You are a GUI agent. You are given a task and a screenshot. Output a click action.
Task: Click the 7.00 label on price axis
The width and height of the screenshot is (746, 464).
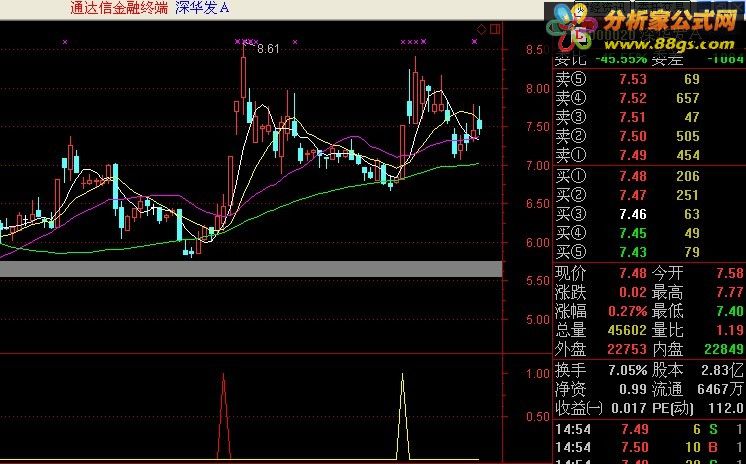pyautogui.click(x=538, y=166)
